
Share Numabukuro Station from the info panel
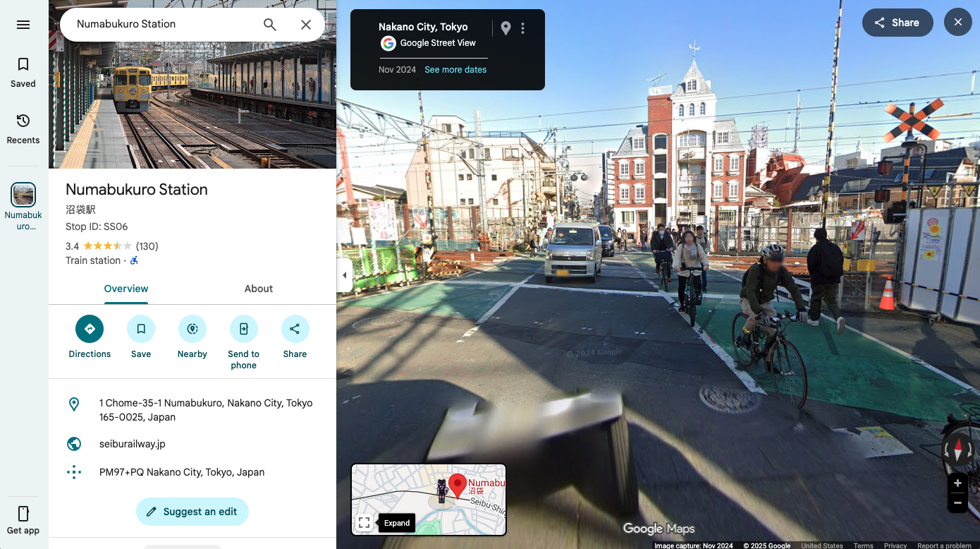(295, 337)
